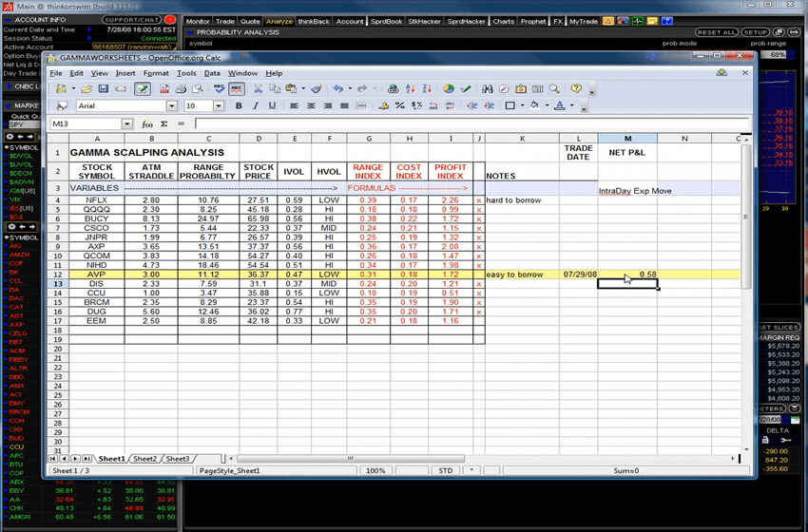Expand the Name Box dropdown
Image resolution: width=808 pixels, height=532 pixels.
click(126, 123)
